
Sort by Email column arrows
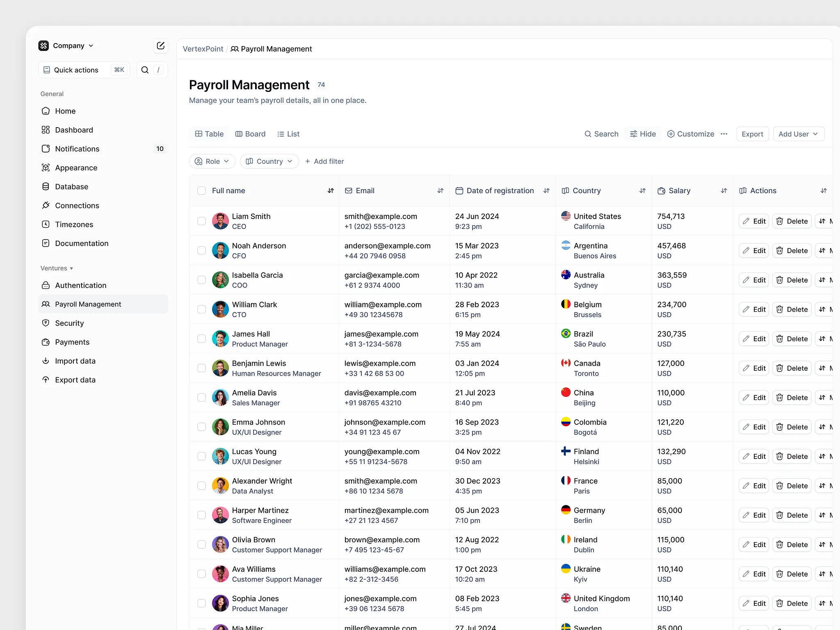pos(441,191)
